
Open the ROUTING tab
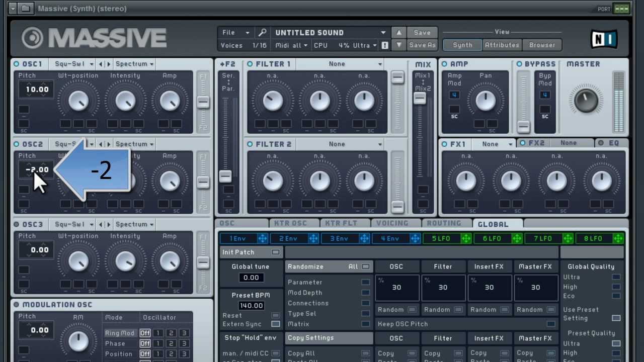[447, 224]
